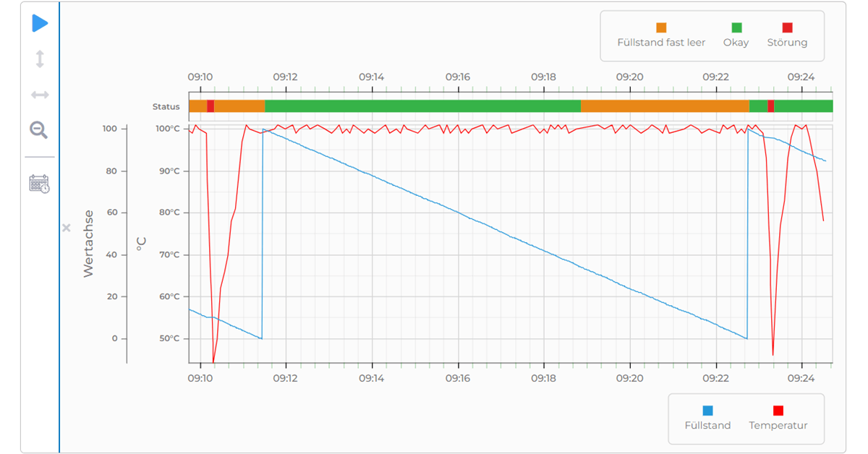
Task: Remove the Wertachse axis with the X
Action: pyautogui.click(x=67, y=228)
